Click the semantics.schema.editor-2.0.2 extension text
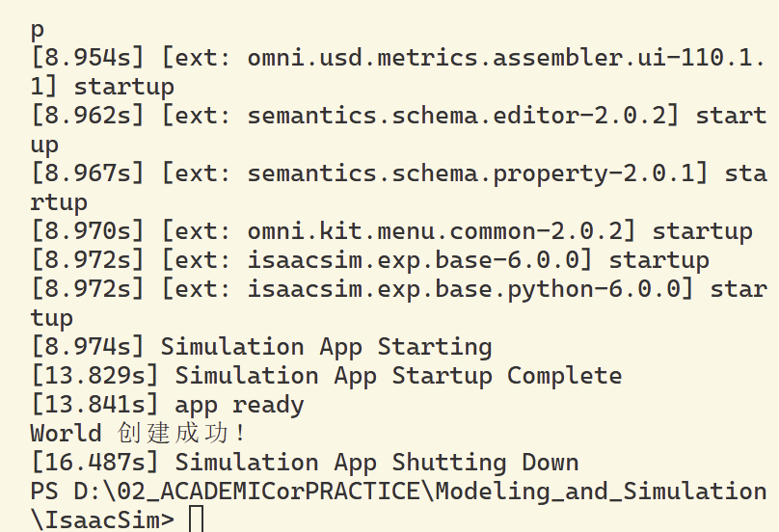The height and width of the screenshot is (532, 779). (x=457, y=116)
